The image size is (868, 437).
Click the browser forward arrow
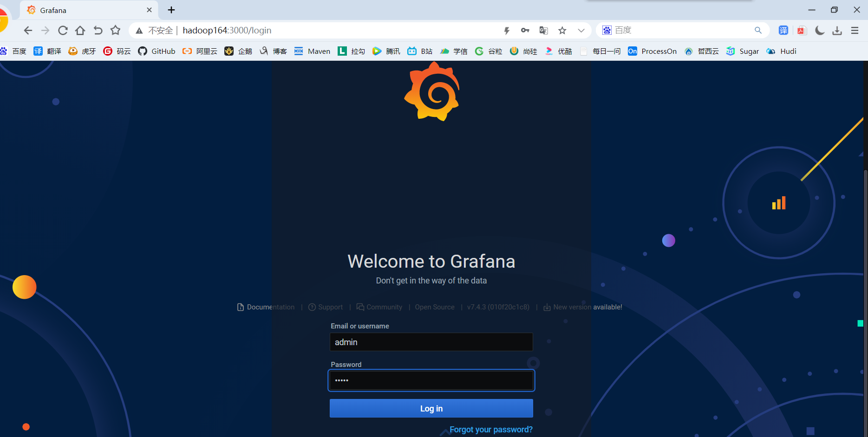(45, 31)
